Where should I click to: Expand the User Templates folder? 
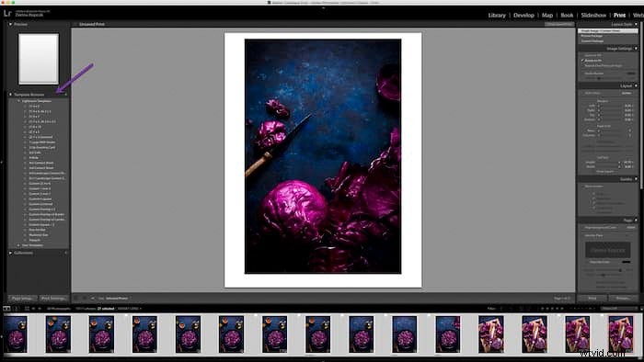[x=18, y=245]
